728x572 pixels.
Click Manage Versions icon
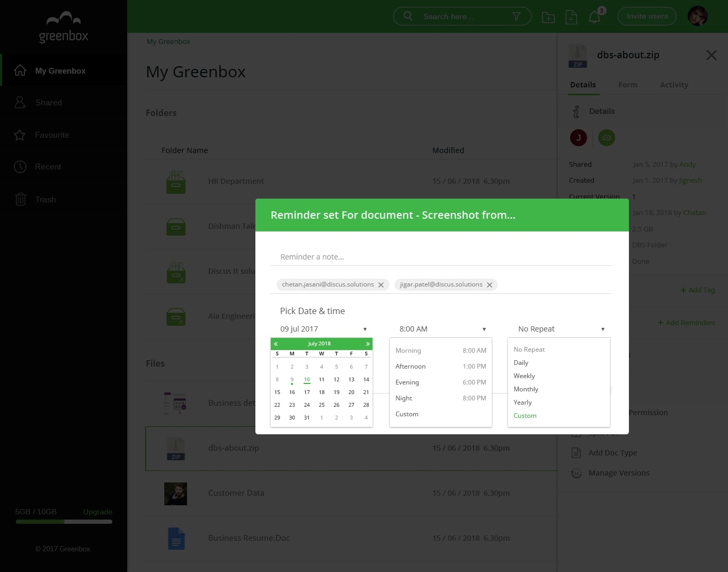click(576, 473)
